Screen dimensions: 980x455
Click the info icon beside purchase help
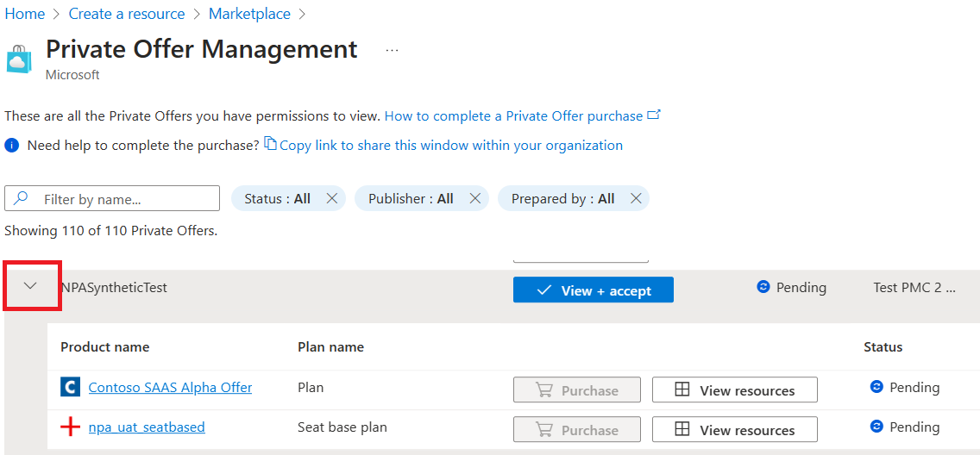point(12,146)
